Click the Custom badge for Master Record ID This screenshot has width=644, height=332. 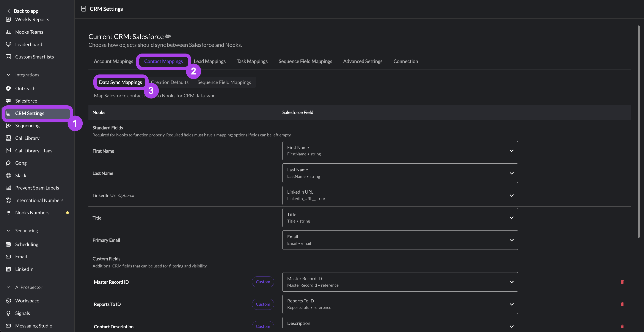(x=263, y=282)
